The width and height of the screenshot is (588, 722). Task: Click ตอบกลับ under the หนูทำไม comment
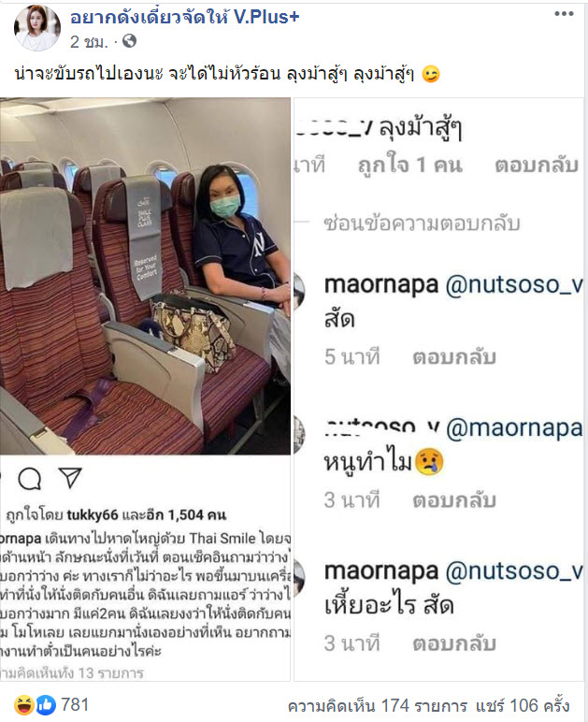tap(454, 500)
